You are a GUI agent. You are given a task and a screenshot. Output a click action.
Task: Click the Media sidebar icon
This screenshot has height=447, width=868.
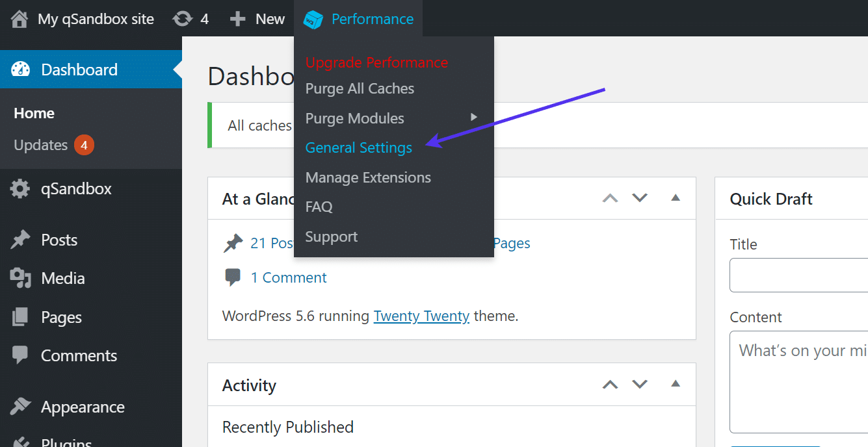click(20, 278)
